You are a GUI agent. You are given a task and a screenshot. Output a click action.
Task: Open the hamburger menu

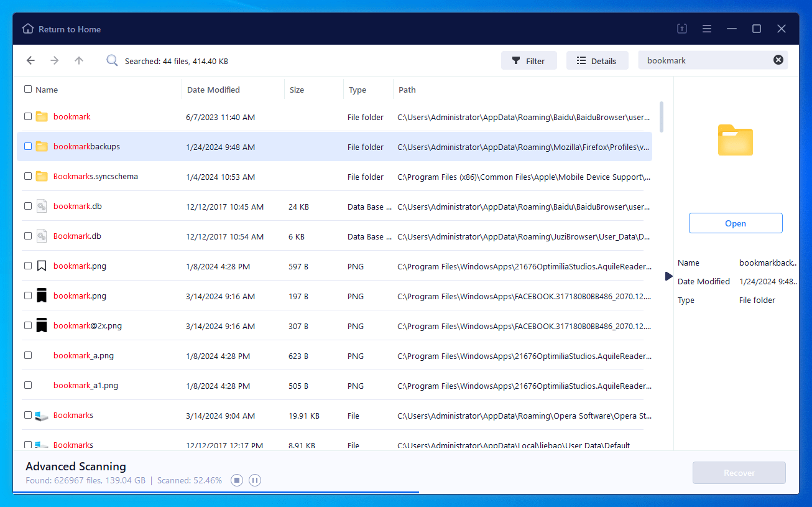coord(707,29)
